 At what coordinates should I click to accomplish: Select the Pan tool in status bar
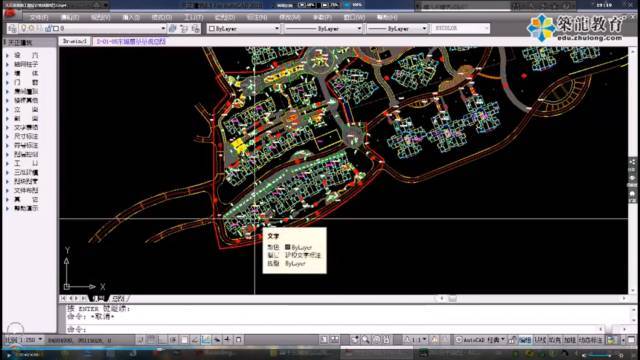click(x=355, y=340)
